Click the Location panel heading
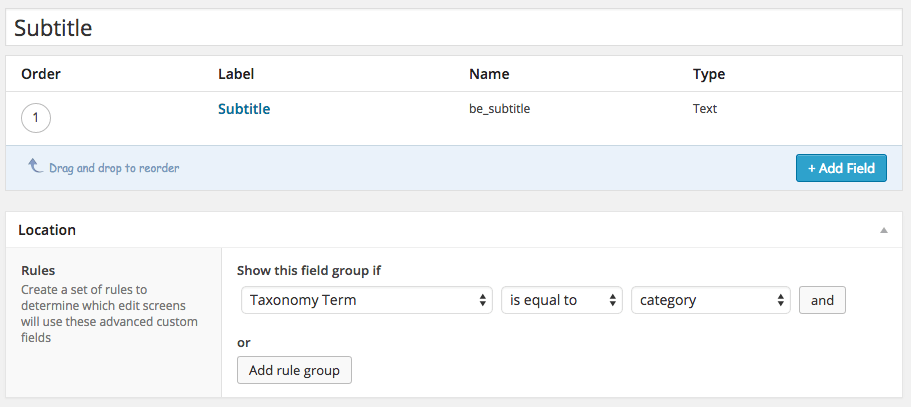The height and width of the screenshot is (407, 911). pyautogui.click(x=47, y=230)
